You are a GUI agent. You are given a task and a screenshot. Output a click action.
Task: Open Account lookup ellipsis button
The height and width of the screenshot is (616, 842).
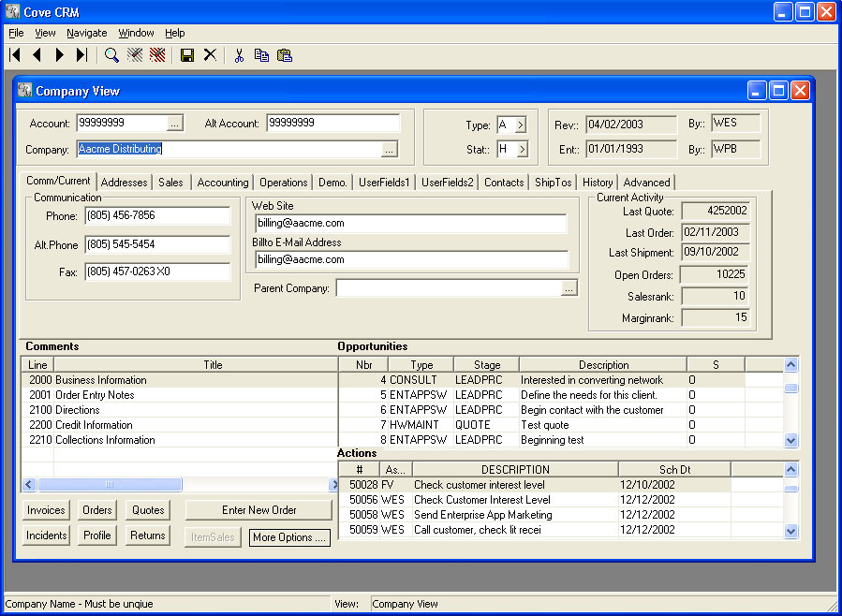(174, 123)
